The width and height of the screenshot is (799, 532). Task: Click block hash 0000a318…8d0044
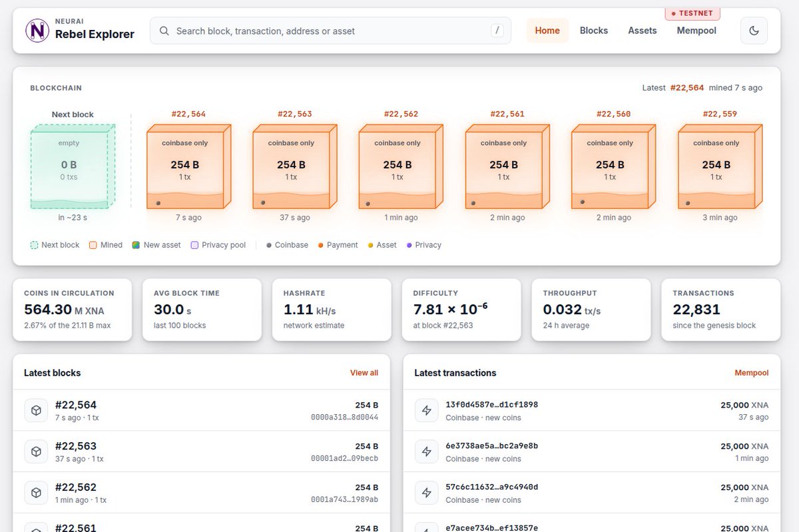pyautogui.click(x=344, y=417)
